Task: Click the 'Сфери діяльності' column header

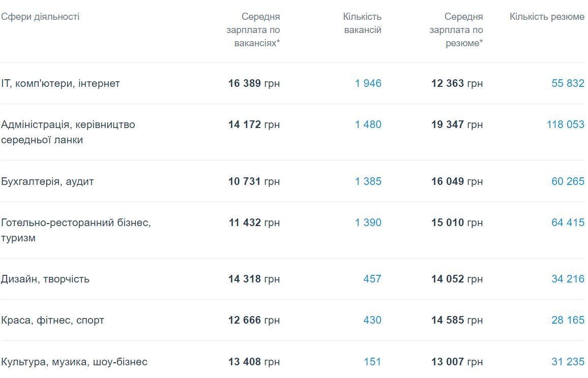Action: [40, 17]
